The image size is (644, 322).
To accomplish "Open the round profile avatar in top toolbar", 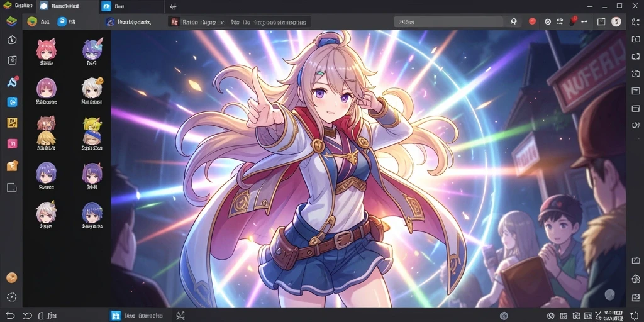I will [616, 22].
